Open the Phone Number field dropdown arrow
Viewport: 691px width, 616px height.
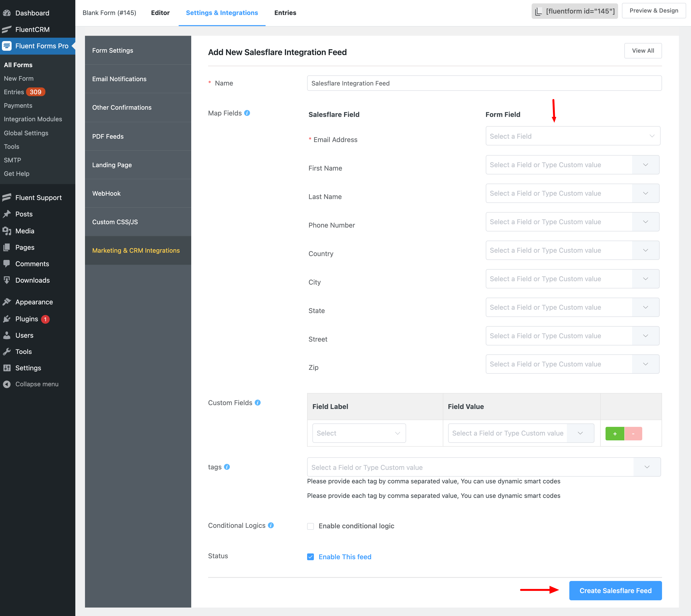pos(645,222)
